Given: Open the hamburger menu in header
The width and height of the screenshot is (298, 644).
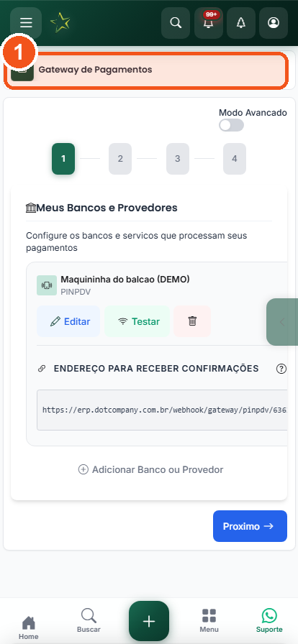Looking at the screenshot, I should [x=26, y=22].
